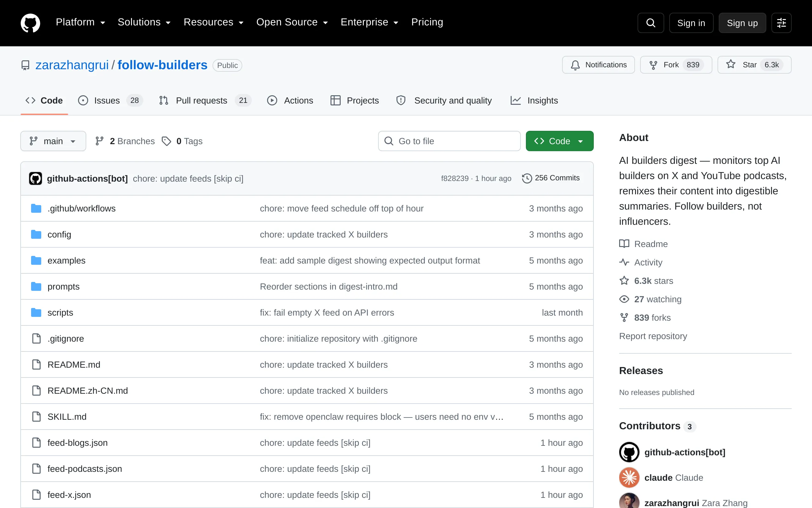
Task: Click the repository book icon beside zarazhangrui
Action: point(25,65)
